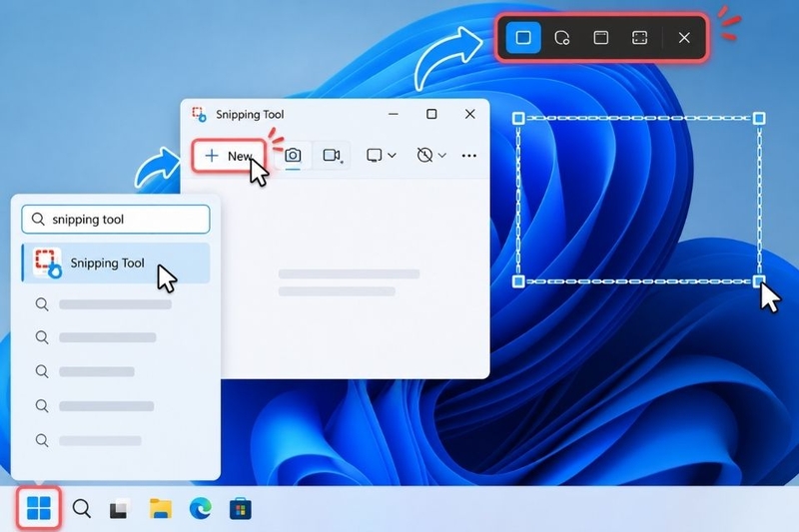Close the snipping capture bar

point(684,38)
